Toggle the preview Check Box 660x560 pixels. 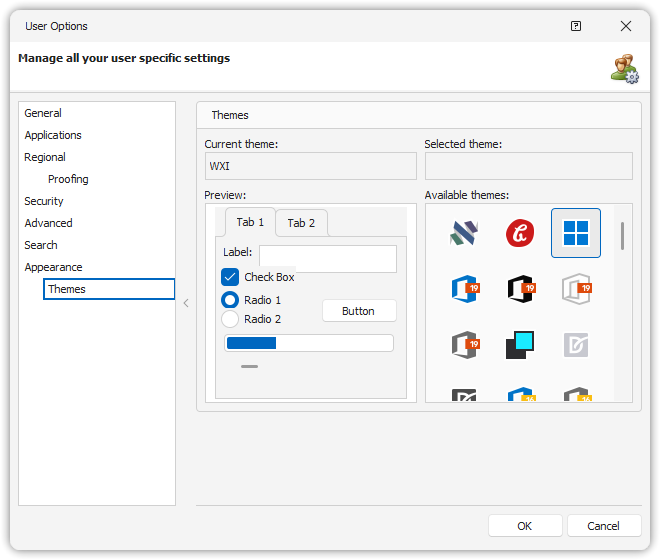230,277
